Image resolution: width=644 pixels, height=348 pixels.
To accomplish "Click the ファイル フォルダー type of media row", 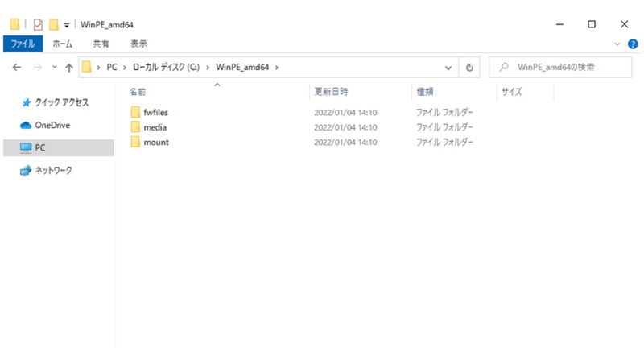I will 444,127.
